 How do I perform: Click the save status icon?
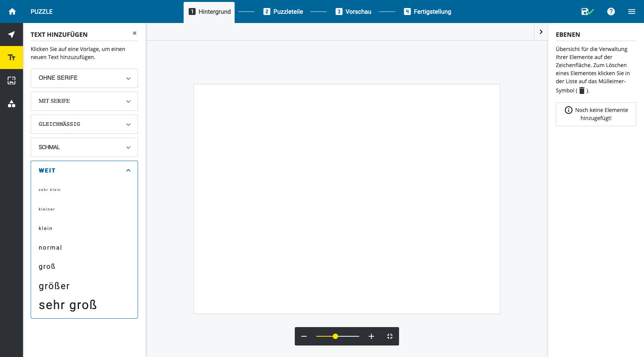(587, 12)
